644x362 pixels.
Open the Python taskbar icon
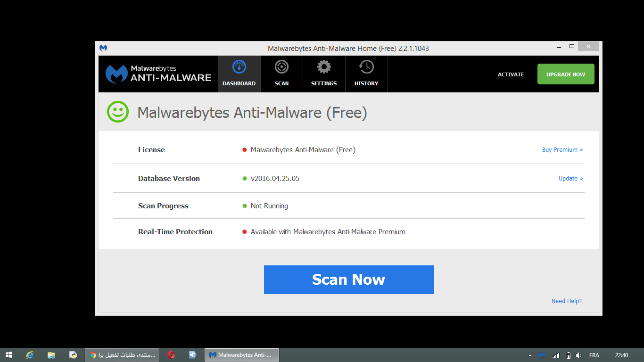[73, 355]
